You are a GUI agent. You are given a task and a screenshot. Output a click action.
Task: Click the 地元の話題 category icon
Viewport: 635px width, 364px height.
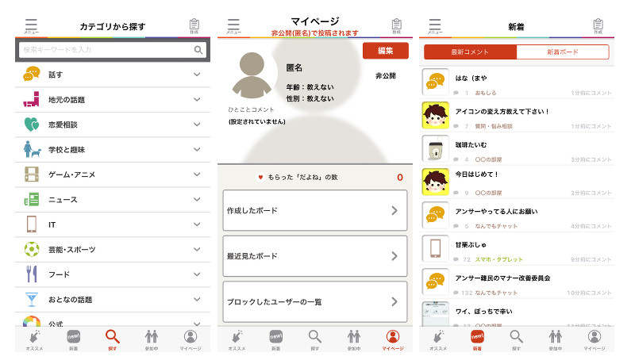tap(32, 99)
